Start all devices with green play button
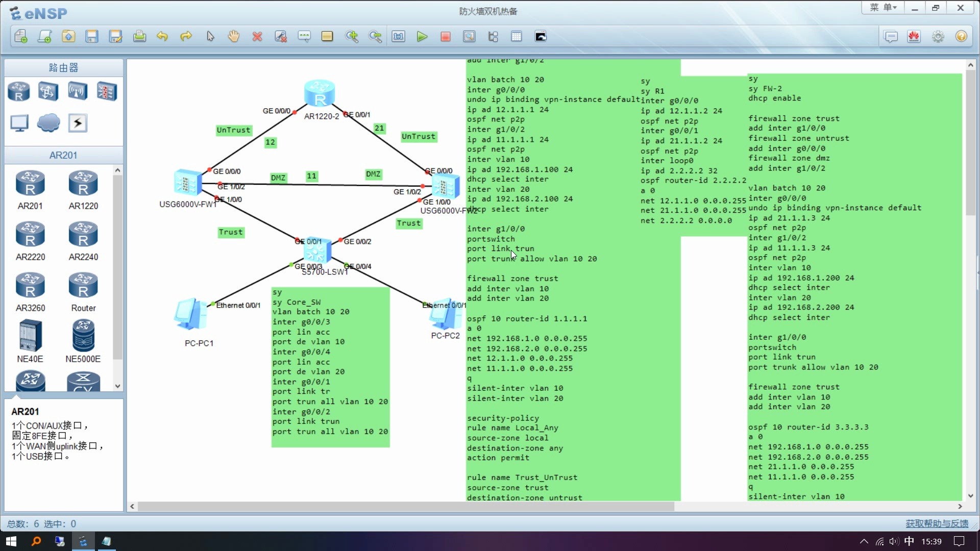980x551 pixels. (422, 36)
